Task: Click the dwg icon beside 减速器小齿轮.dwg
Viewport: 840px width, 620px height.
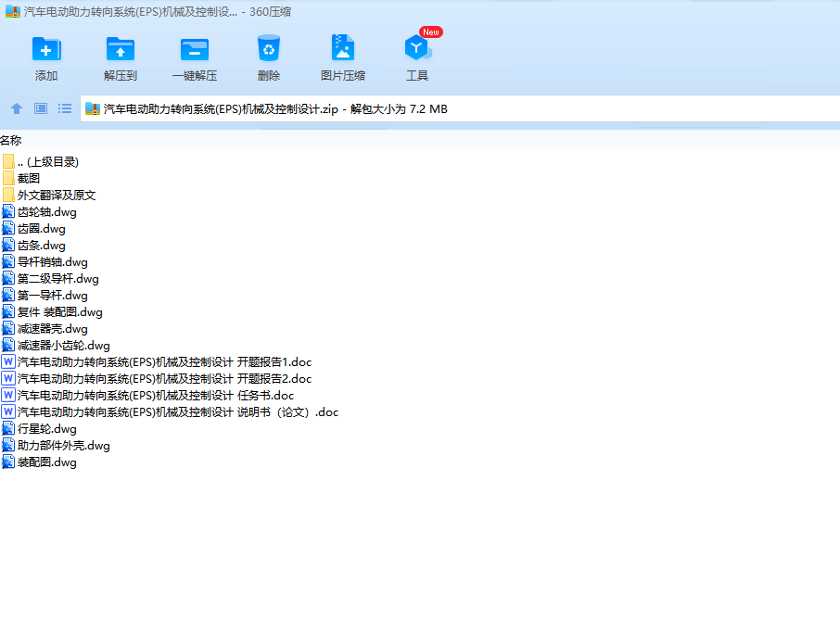Action: click(x=8, y=346)
